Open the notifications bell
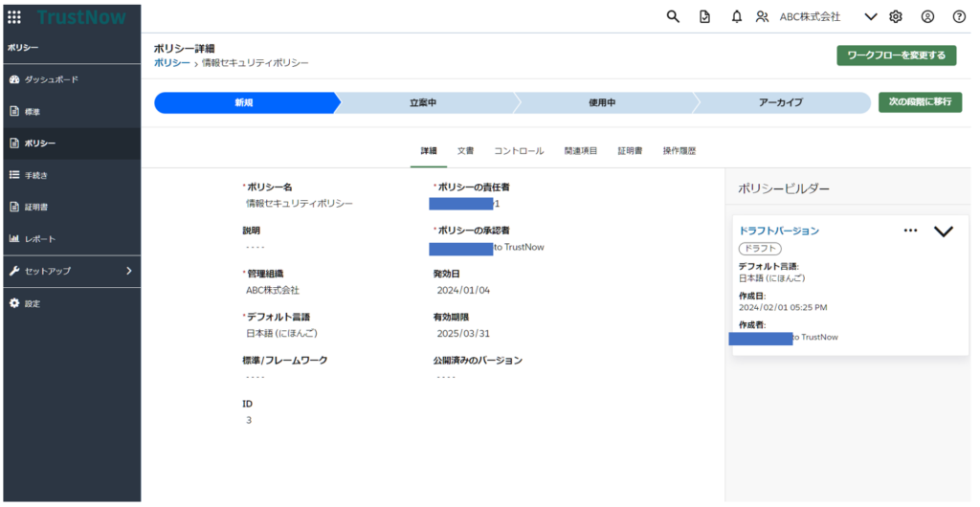Viewport: 980px width, 507px height. [x=737, y=16]
